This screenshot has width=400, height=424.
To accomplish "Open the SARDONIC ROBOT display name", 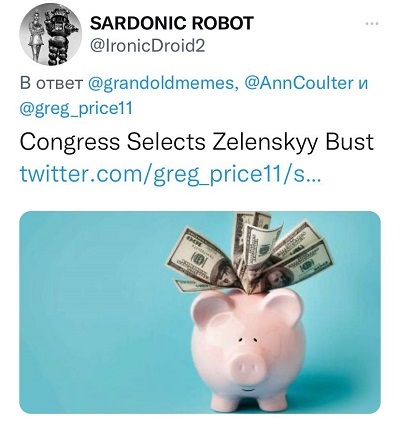I will (x=172, y=23).
